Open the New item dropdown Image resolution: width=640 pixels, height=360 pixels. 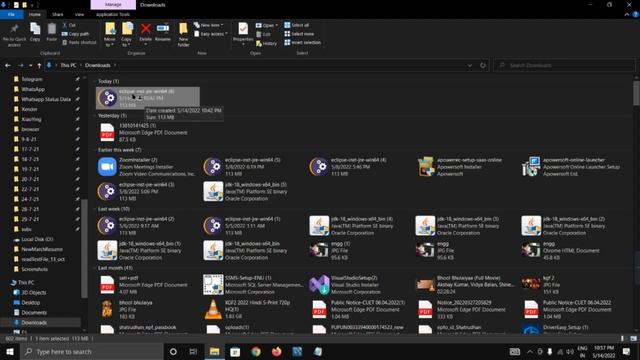[x=209, y=25]
